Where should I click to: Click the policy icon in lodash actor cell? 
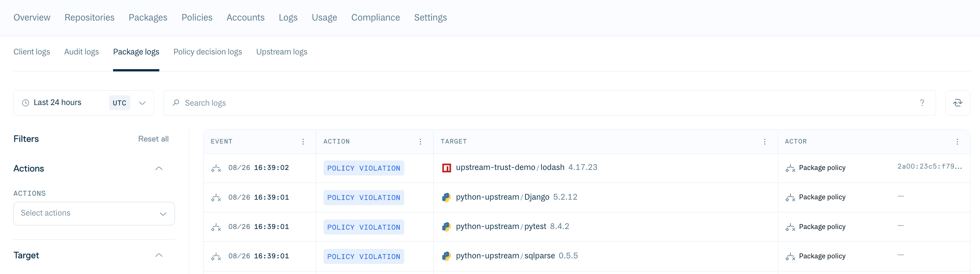click(x=790, y=168)
